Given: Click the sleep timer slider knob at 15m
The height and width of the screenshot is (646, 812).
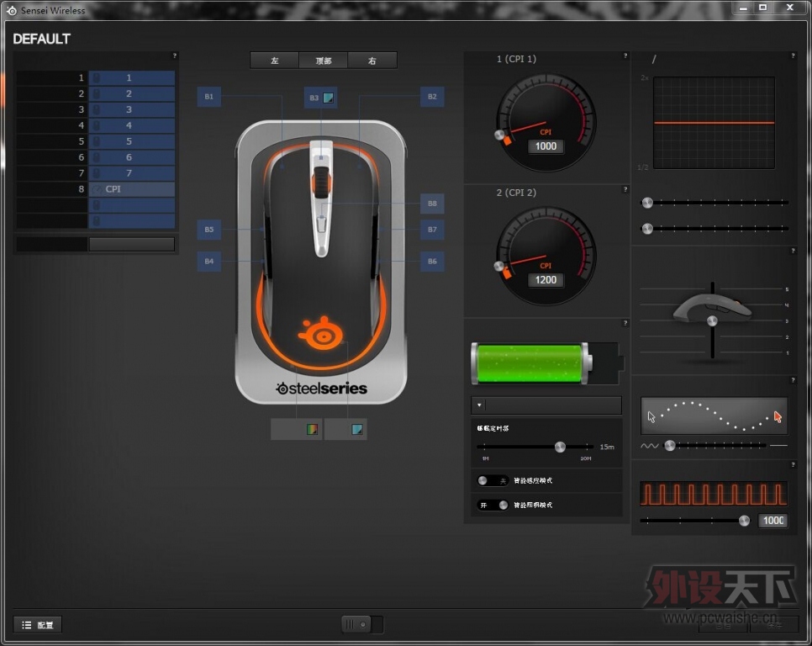Looking at the screenshot, I should [x=560, y=447].
